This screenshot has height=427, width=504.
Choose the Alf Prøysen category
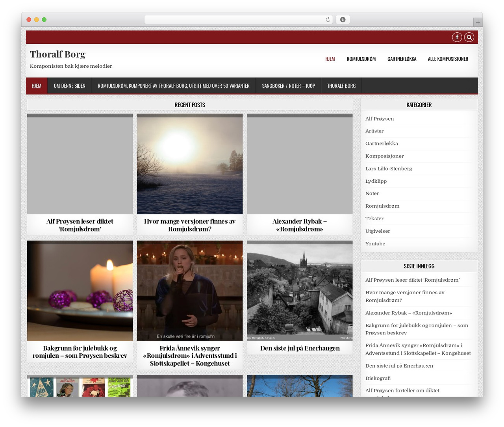(380, 119)
